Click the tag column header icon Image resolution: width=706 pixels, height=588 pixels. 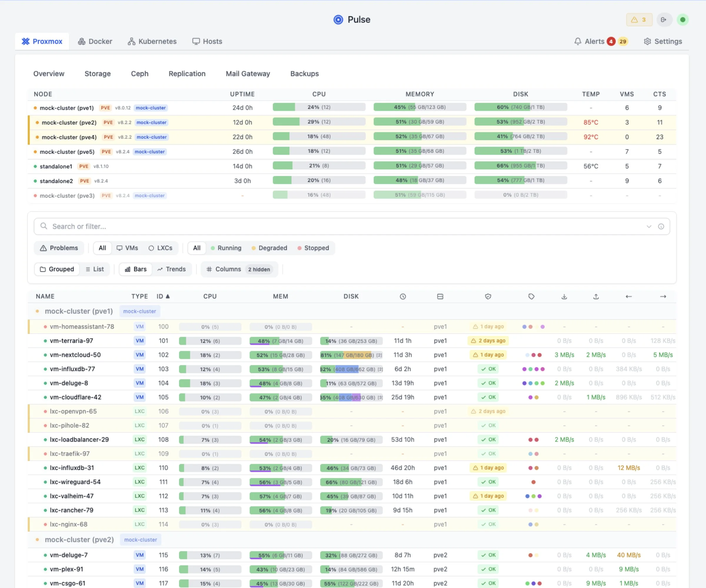(531, 297)
